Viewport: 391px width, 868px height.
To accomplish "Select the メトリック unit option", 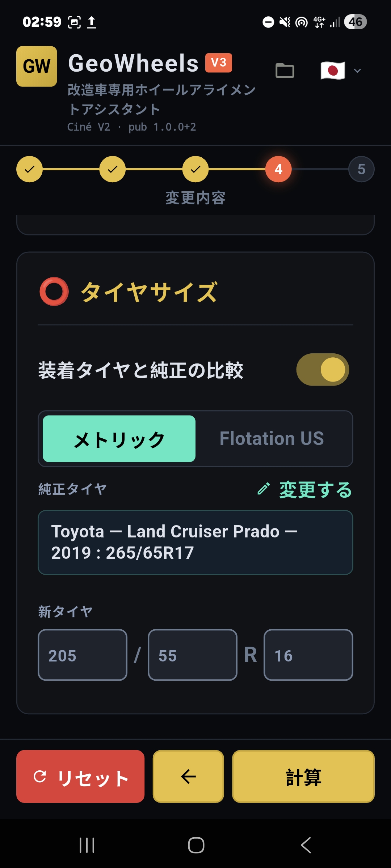I will 119,439.
